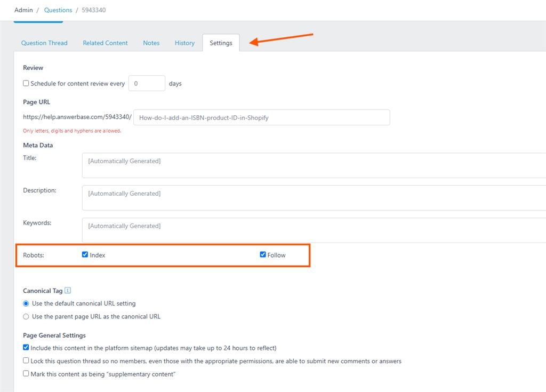Open the Notes tab
The image size is (546, 392).
[151, 43]
